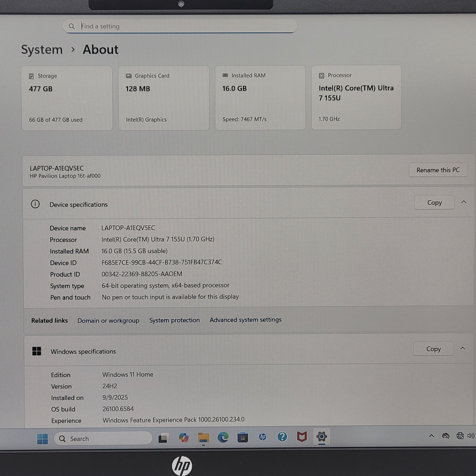Screen dimensions: 476x476
Task: Click the Installed RAM card icon
Action: click(225, 75)
